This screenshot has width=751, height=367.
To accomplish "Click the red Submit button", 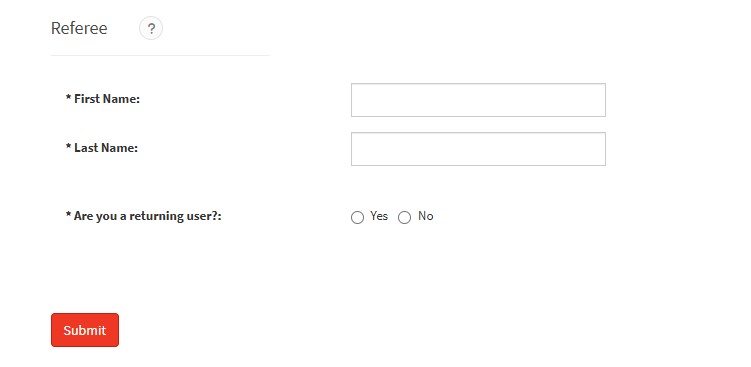I will (x=85, y=330).
